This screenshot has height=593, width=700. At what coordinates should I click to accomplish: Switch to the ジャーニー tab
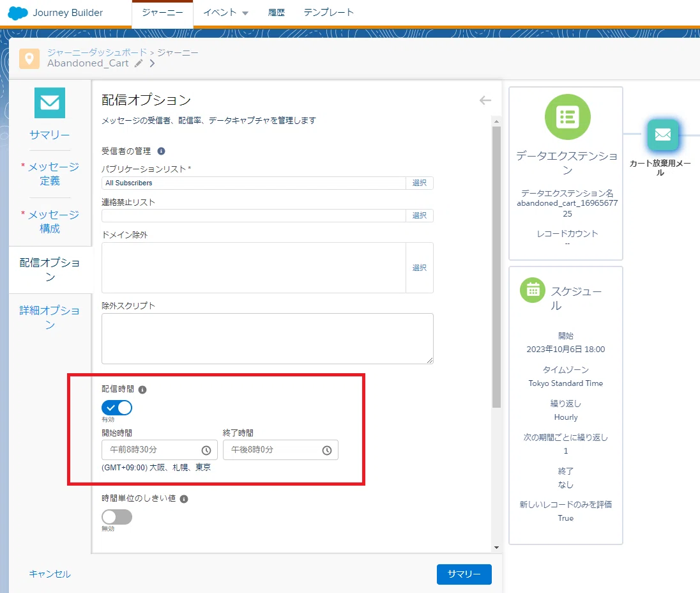162,13
